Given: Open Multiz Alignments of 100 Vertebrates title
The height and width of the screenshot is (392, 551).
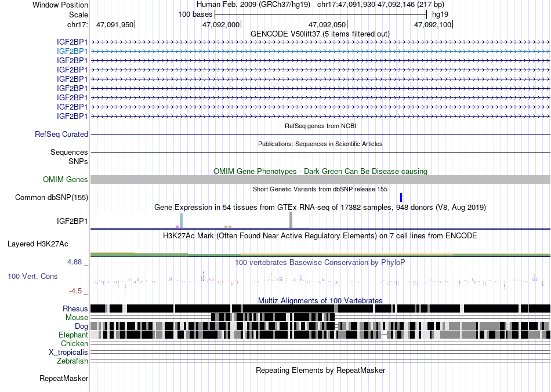Looking at the screenshot, I should click(x=320, y=301).
